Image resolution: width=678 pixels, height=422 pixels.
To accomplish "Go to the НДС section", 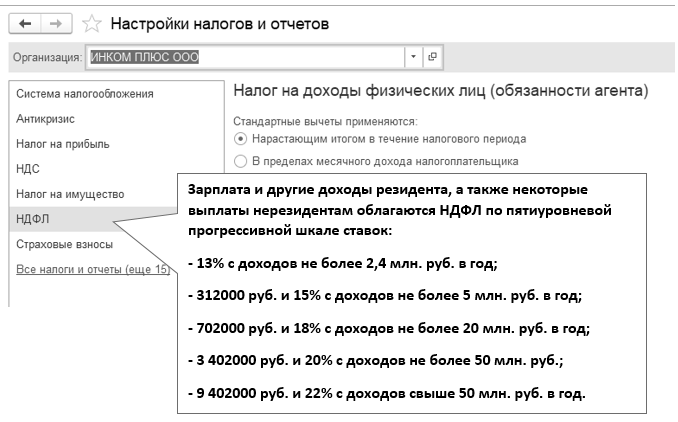I will [28, 169].
